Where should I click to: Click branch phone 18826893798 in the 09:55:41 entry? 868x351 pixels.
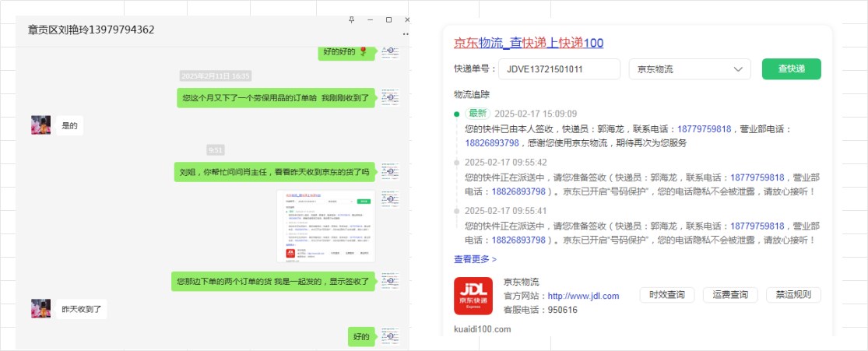pos(518,240)
